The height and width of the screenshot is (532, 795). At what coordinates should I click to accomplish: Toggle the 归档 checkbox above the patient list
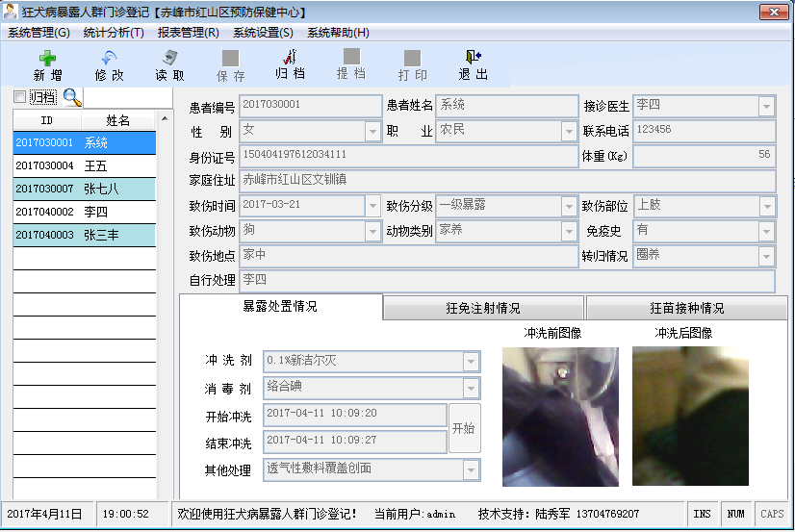coord(19,97)
